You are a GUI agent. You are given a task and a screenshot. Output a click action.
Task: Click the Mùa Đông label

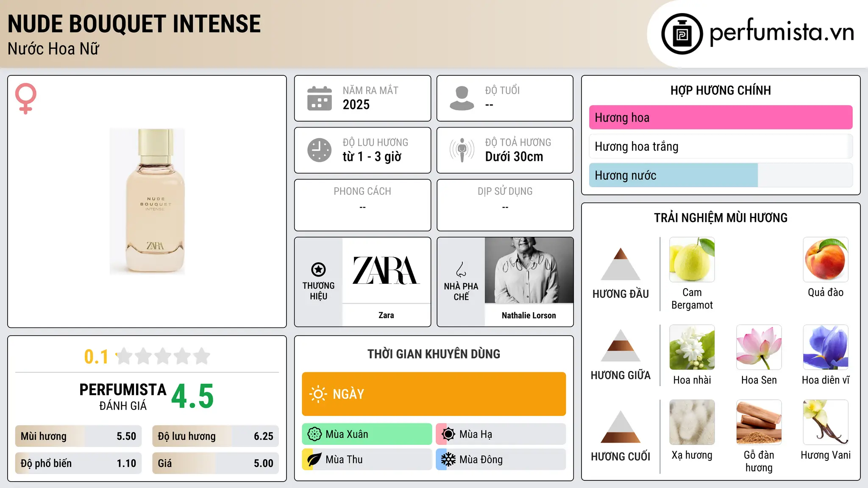tap(481, 460)
